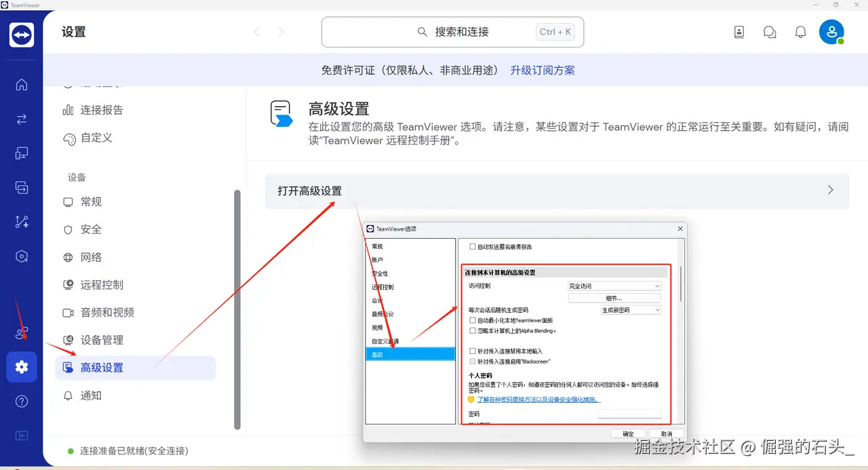Click 连接准备已就绪 status text
Screen dimensions: 868x470
tap(134, 451)
